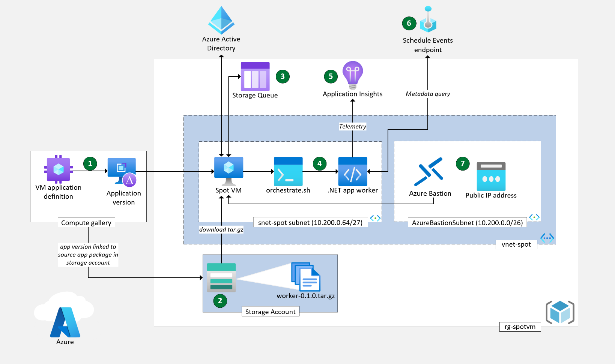Click the "Compute gallery" label
Screen dimensions: 615x364
click(x=86, y=223)
